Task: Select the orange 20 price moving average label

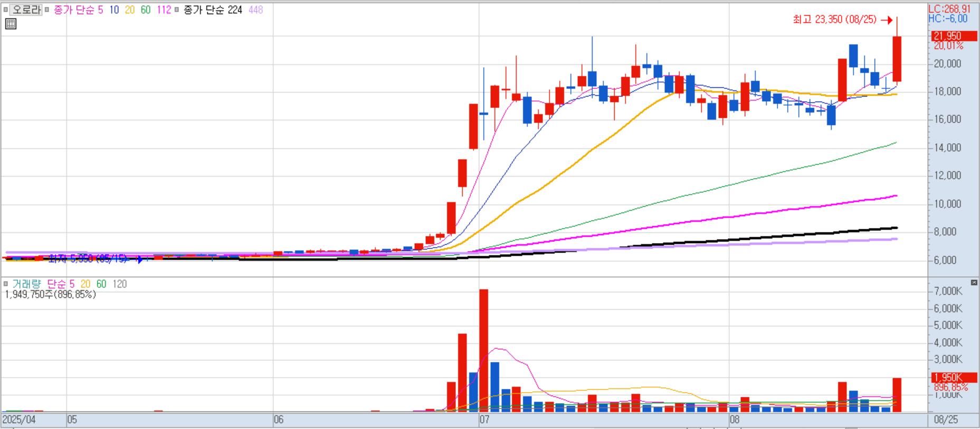Action: coord(130,10)
